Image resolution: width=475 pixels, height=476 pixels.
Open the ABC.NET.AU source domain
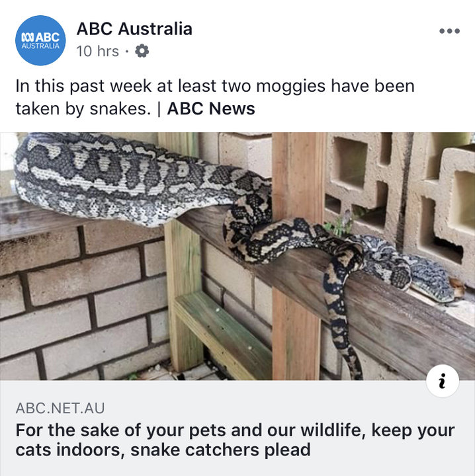(60, 408)
